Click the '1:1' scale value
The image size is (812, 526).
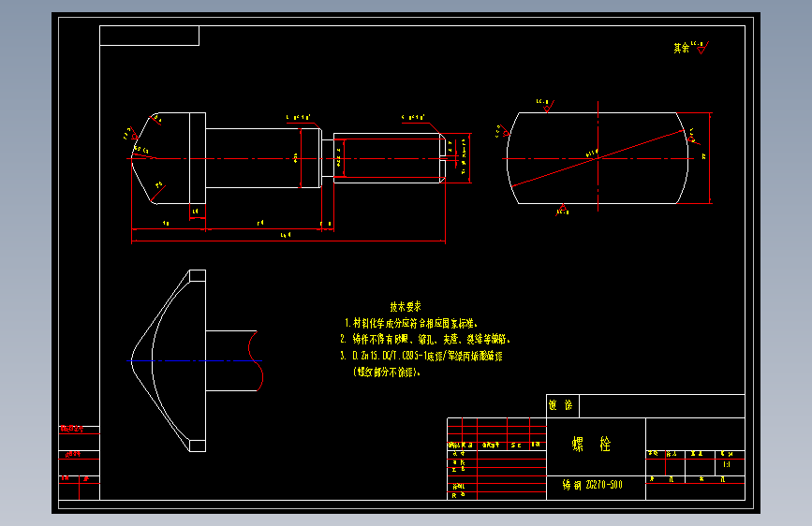pos(727,464)
